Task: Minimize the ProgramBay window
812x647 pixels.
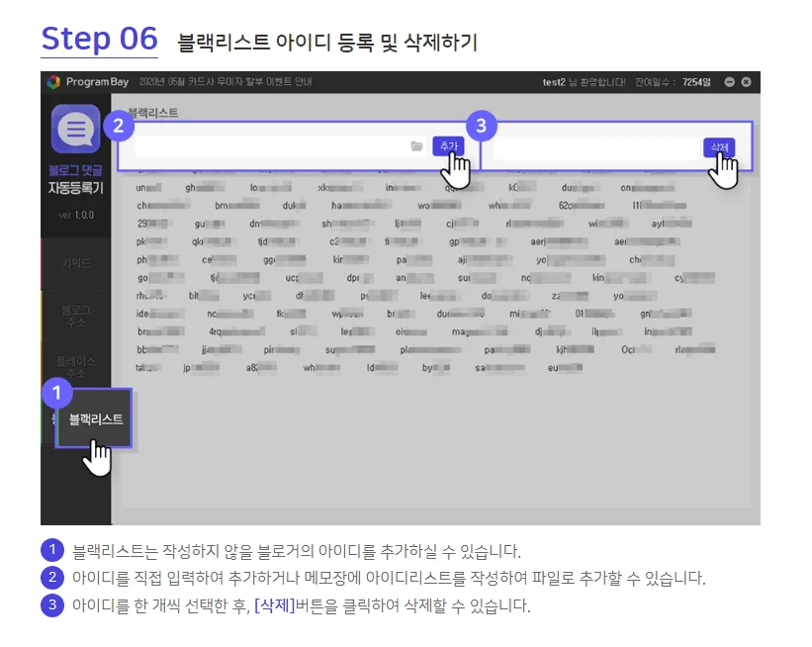Action: coord(730,82)
